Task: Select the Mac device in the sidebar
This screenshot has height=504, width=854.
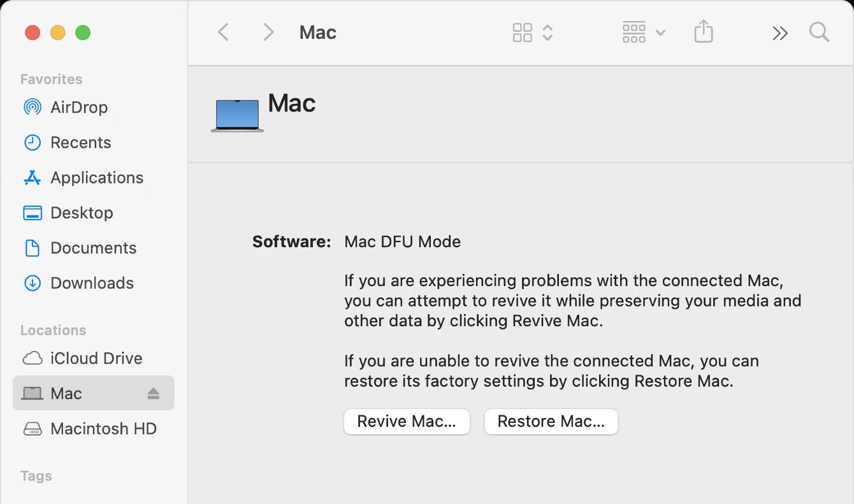Action: click(93, 393)
